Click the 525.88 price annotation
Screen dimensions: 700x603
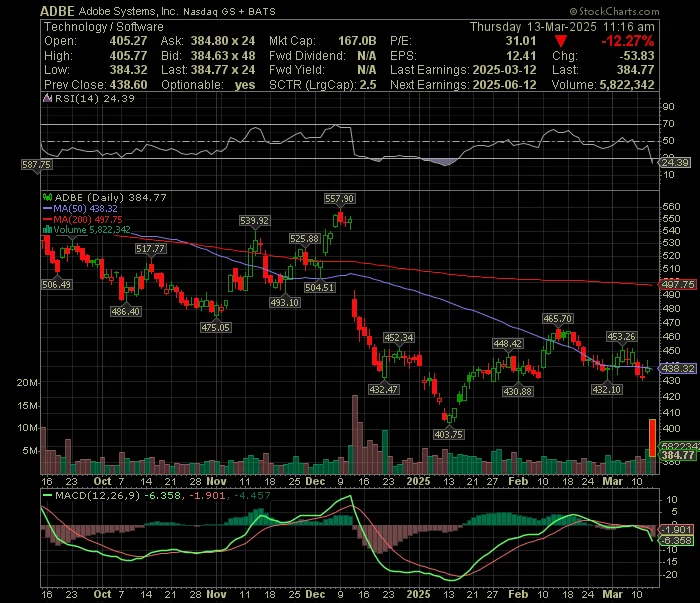point(304,238)
